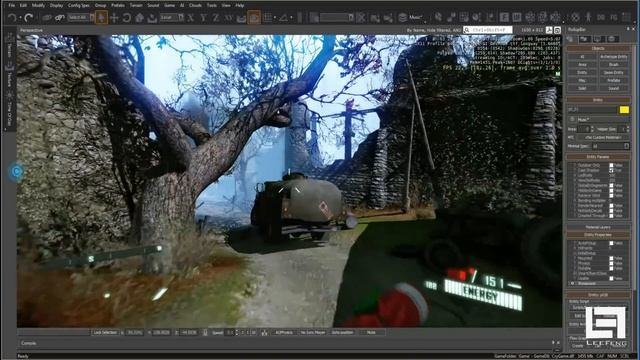Viewport: 640px width, 360px height.
Task: Click the Helper Size stepper arrows
Action: click(628, 129)
